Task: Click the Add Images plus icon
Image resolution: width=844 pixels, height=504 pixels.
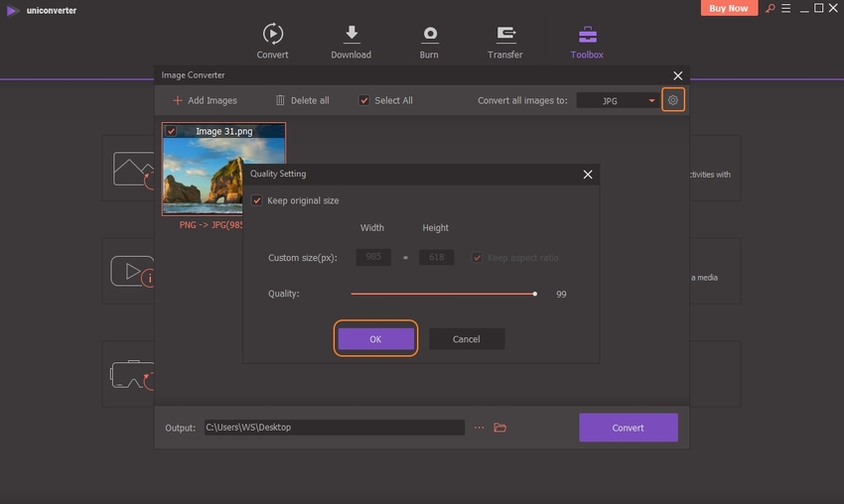Action: (x=178, y=100)
